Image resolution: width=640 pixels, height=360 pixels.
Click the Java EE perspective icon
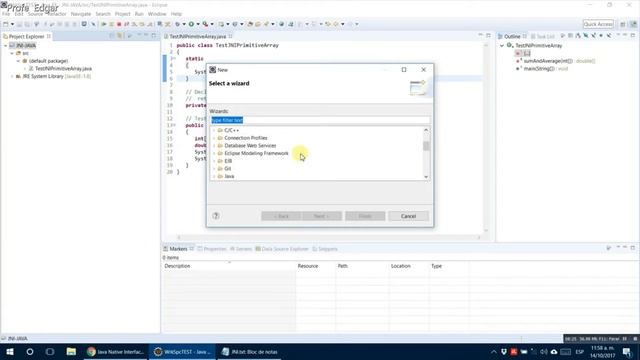633,24
